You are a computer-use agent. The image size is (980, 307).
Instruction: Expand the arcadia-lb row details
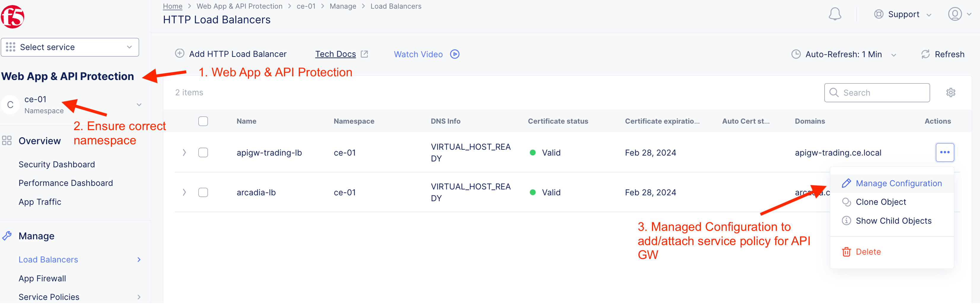coord(184,192)
